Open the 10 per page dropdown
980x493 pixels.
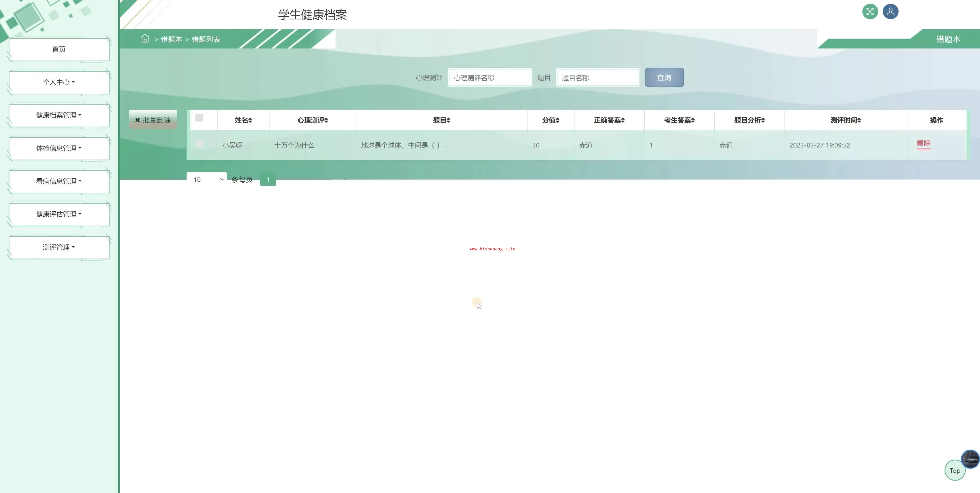(207, 180)
